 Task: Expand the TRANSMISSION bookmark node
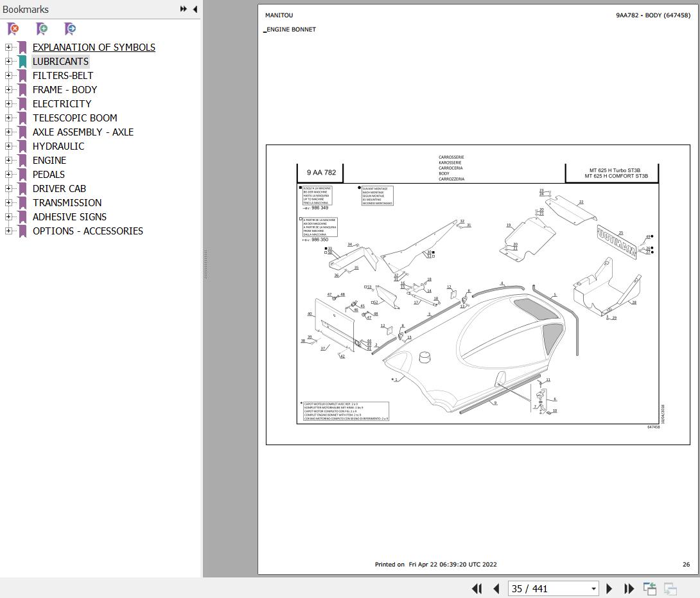(x=8, y=203)
